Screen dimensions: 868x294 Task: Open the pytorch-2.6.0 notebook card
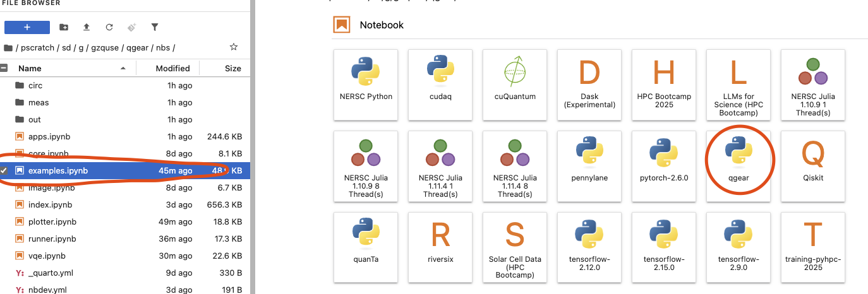[664, 162]
